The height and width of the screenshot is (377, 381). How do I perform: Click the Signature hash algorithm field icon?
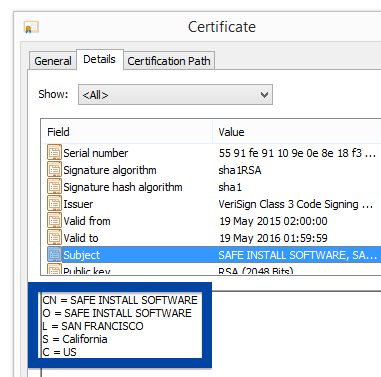(54, 187)
